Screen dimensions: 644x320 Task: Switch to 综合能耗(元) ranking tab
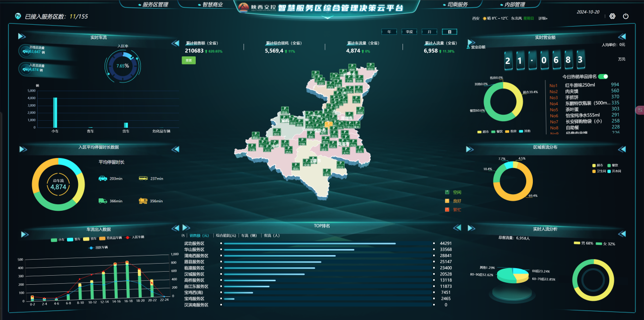click(x=226, y=235)
